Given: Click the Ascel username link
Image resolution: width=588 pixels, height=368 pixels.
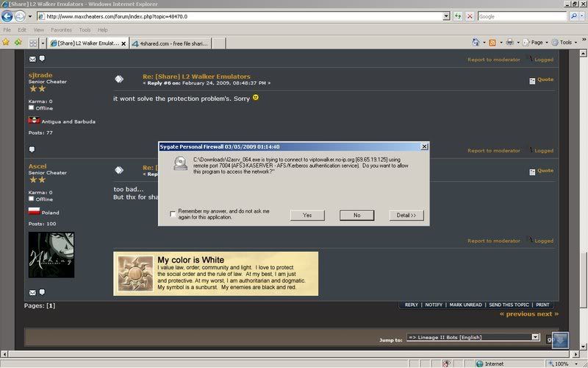Looking at the screenshot, I should pos(37,166).
